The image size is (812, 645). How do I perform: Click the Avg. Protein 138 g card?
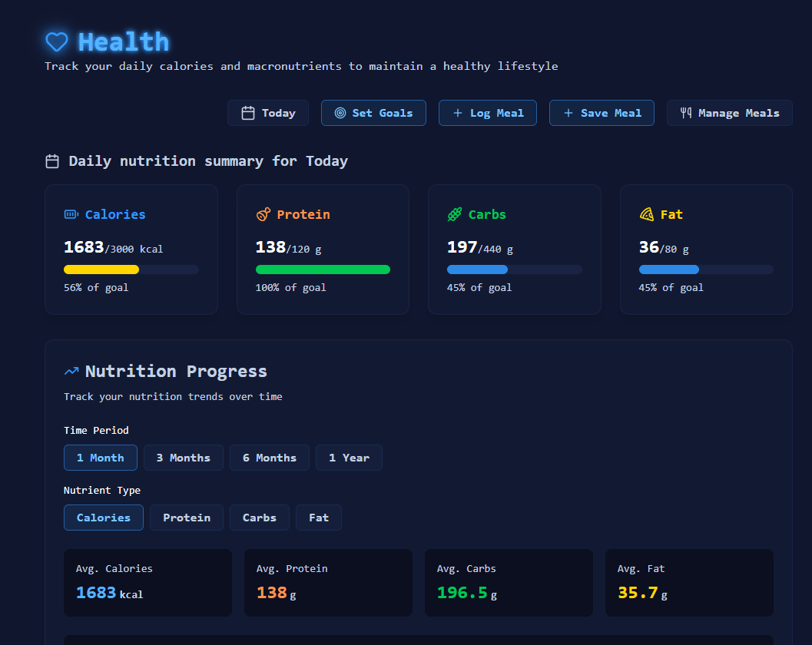pos(328,582)
